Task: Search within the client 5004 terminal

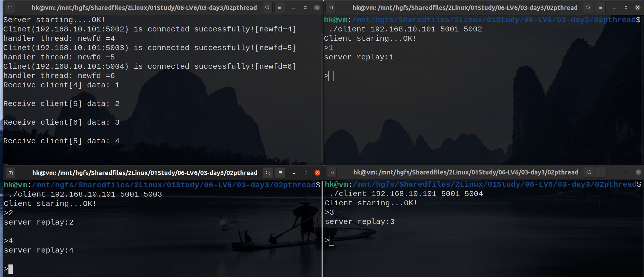Action: coord(589,172)
